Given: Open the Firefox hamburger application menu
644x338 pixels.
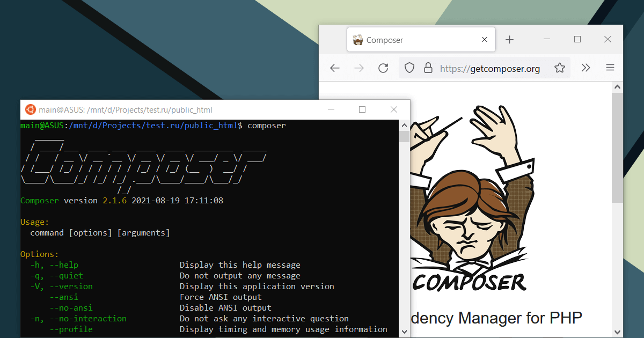Looking at the screenshot, I should tap(610, 68).
